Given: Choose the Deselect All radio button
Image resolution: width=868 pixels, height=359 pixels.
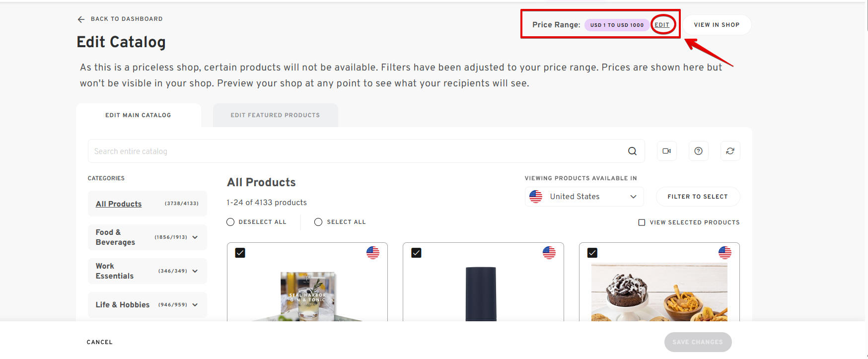Looking at the screenshot, I should (230, 222).
